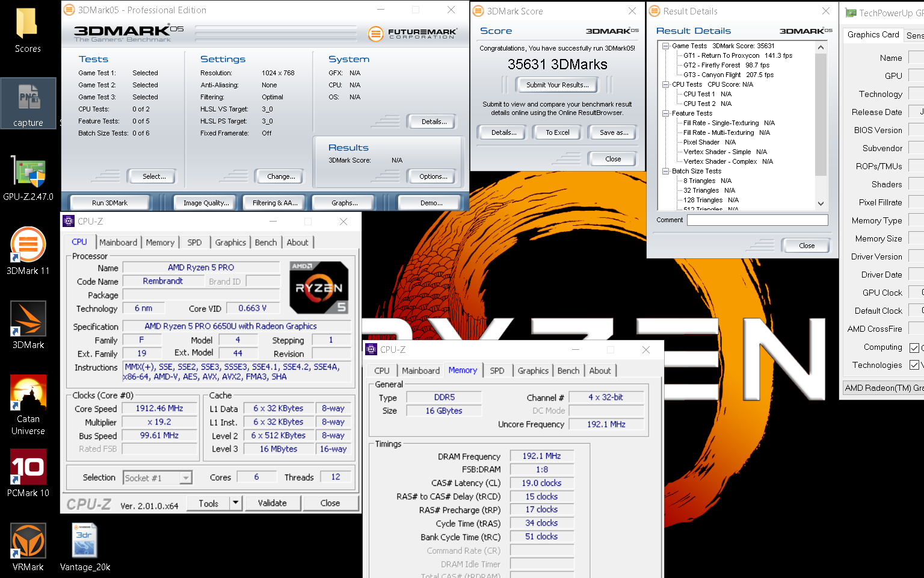
Task: Launch Catan Universe shortcut
Action: point(28,405)
